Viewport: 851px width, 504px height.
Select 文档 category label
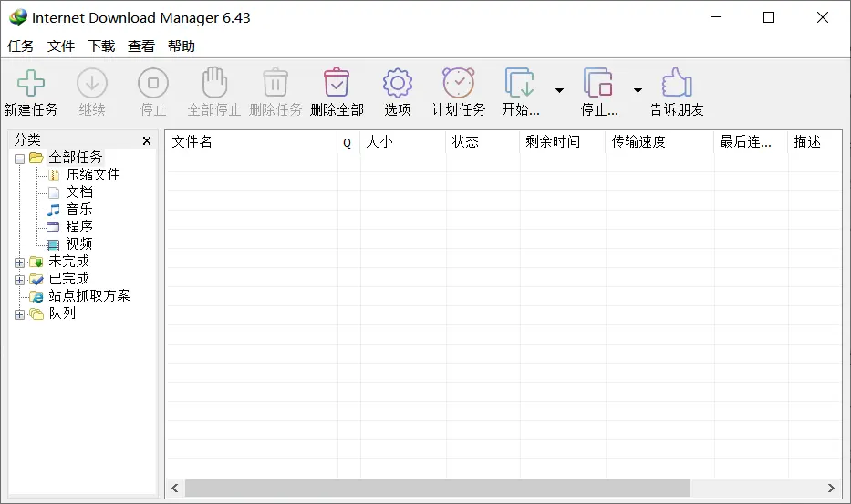coord(79,192)
